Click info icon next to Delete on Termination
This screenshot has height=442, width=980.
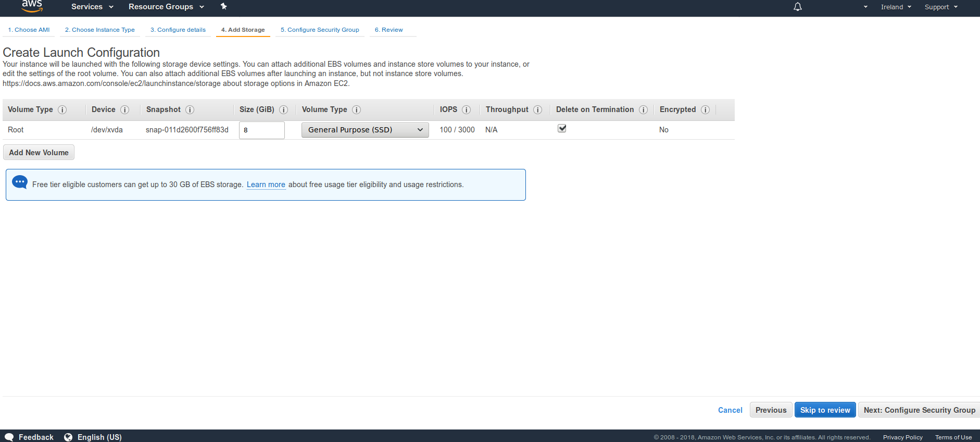[x=643, y=109]
